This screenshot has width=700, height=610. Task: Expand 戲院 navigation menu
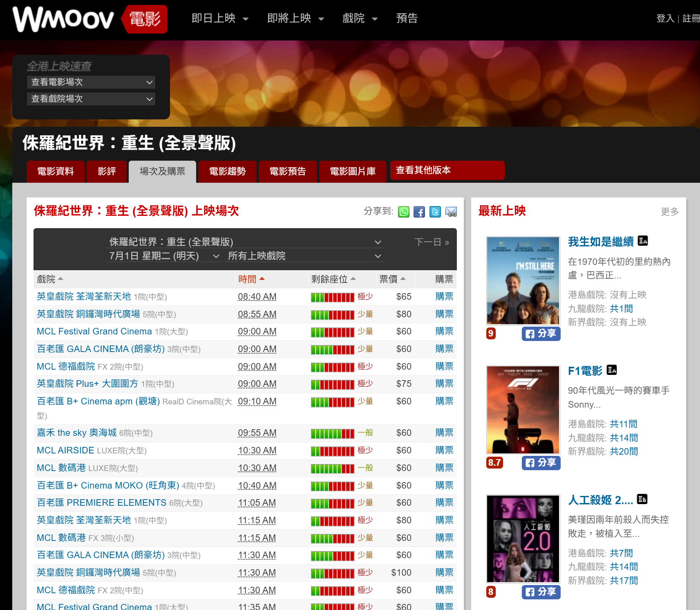[x=360, y=18]
